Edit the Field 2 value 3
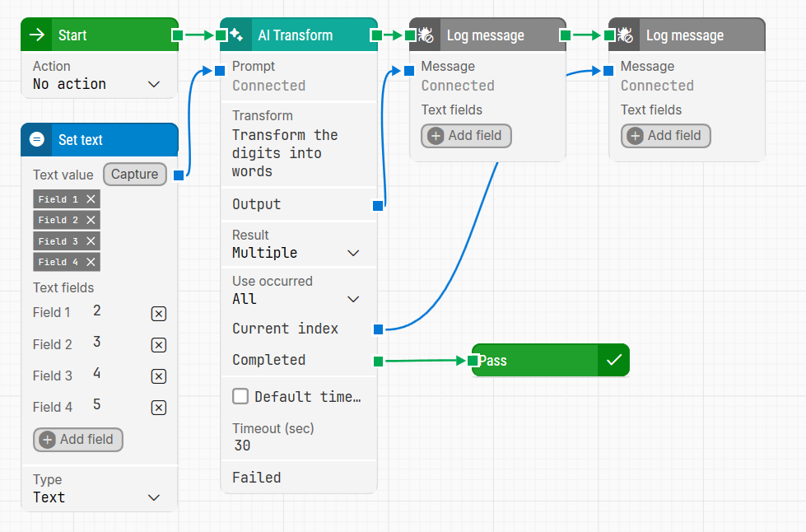Viewport: 806px width, 532px height. point(97,343)
